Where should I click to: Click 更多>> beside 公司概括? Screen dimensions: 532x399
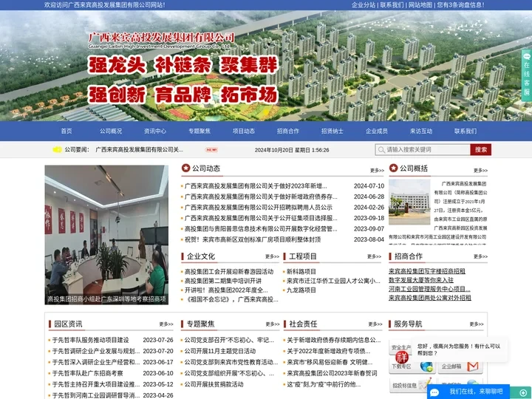click(x=480, y=171)
